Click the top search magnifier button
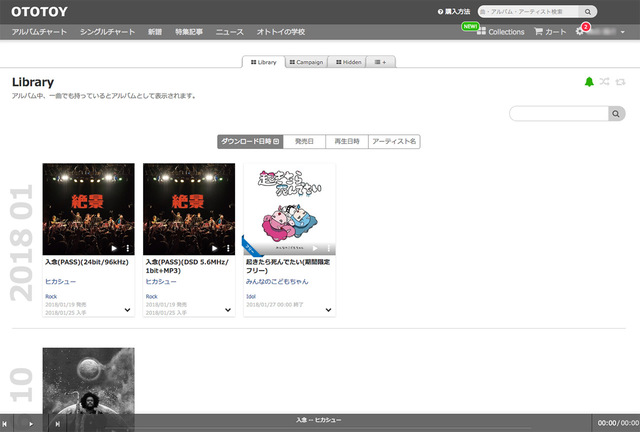This screenshot has height=432, width=640. [588, 11]
